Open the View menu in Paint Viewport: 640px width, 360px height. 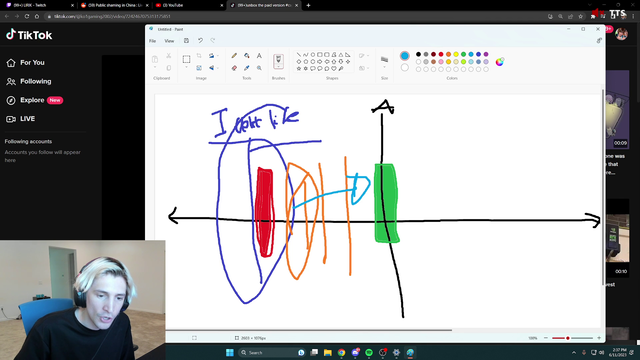(169, 41)
